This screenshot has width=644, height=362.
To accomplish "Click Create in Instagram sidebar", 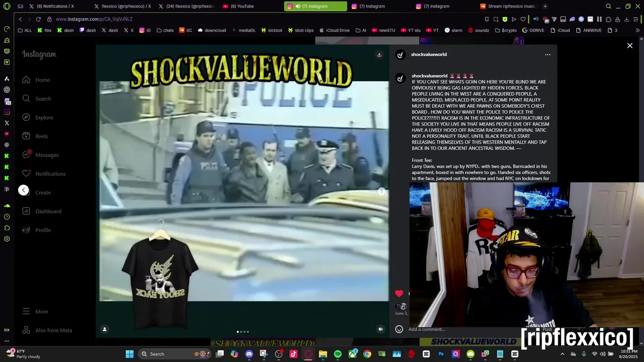I will 43,193.
